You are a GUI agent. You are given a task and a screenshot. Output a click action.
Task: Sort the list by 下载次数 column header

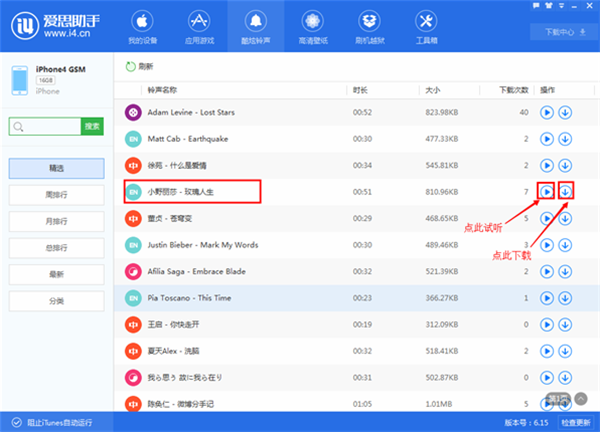pyautogui.click(x=512, y=90)
